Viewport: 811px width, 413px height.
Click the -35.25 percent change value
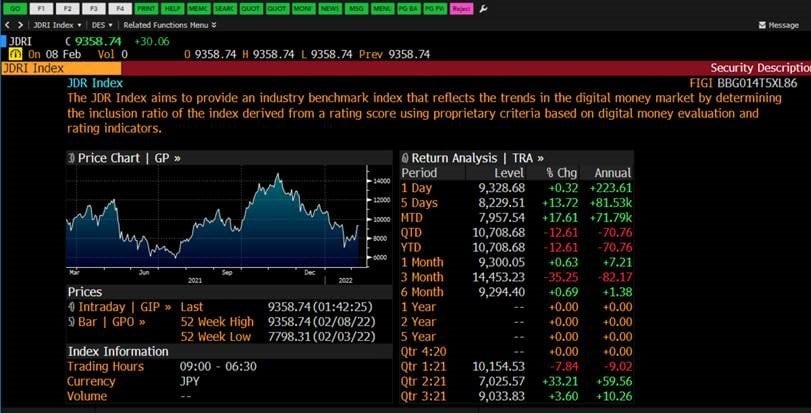(561, 277)
